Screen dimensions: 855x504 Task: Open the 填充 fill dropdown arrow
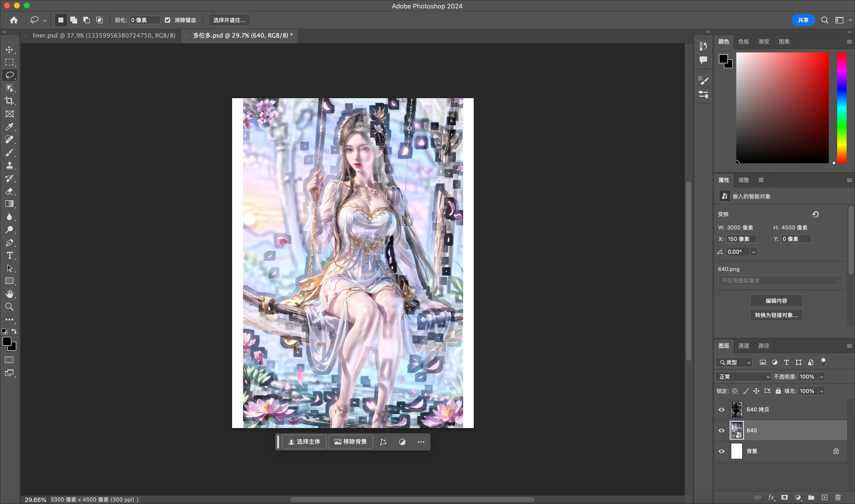pos(821,391)
